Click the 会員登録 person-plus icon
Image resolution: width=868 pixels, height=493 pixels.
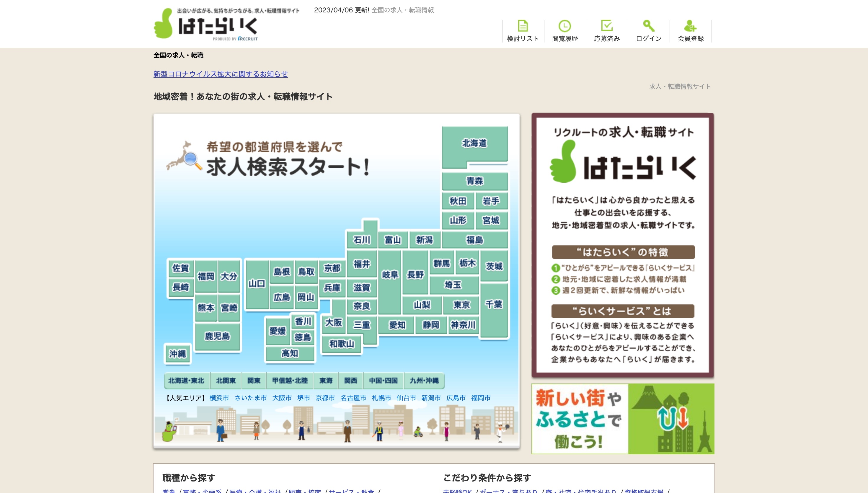(x=691, y=26)
